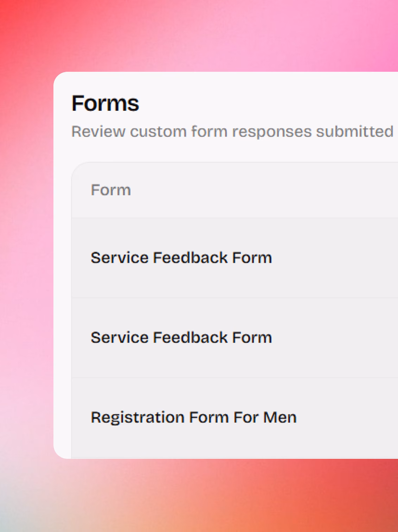Click the table header row containing Form
This screenshot has height=532, width=398.
pyautogui.click(x=235, y=190)
